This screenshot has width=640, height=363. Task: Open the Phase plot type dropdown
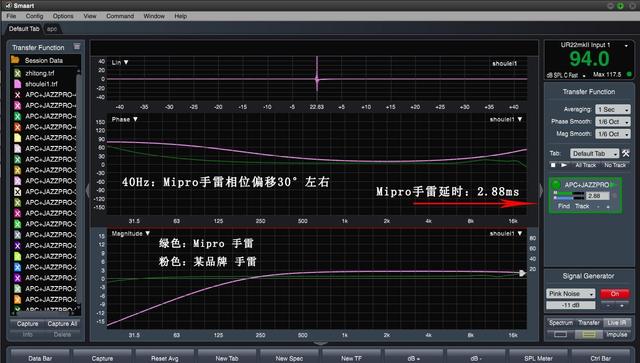(x=124, y=119)
